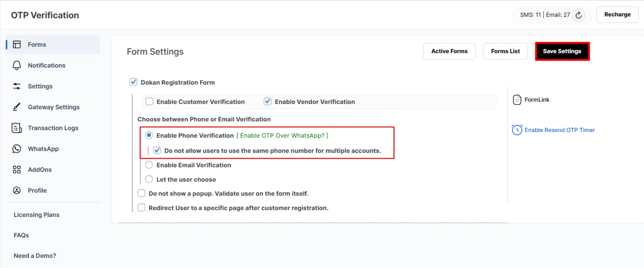
Task: Click the SMS: 11 balance text
Action: (530, 15)
